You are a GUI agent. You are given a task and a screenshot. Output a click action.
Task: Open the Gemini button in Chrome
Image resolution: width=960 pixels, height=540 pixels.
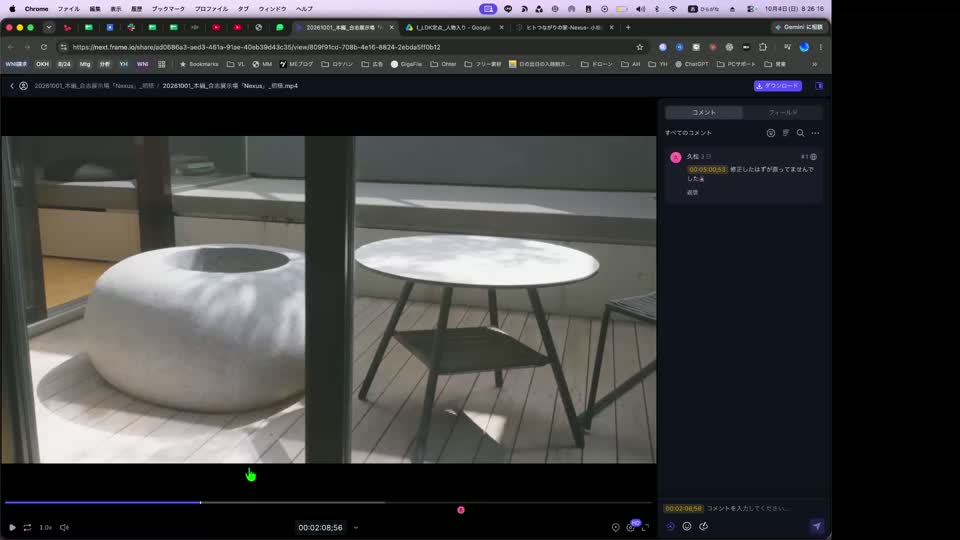pos(799,27)
